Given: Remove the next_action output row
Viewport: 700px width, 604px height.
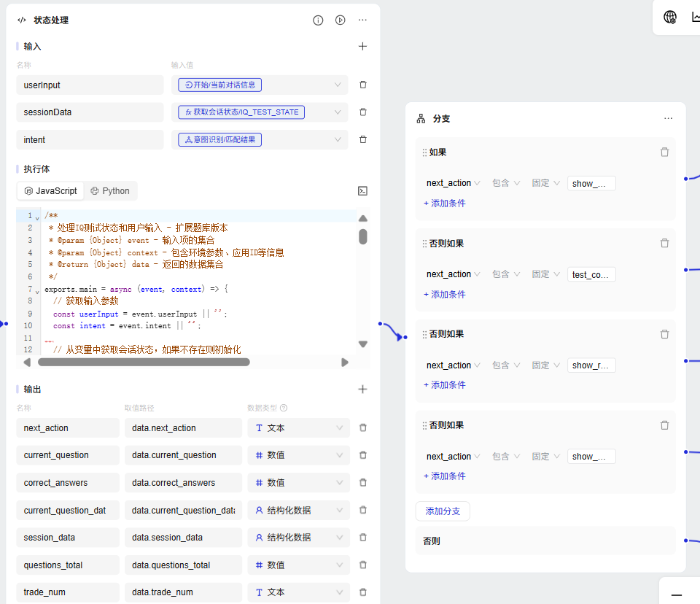Looking at the screenshot, I should [x=363, y=428].
